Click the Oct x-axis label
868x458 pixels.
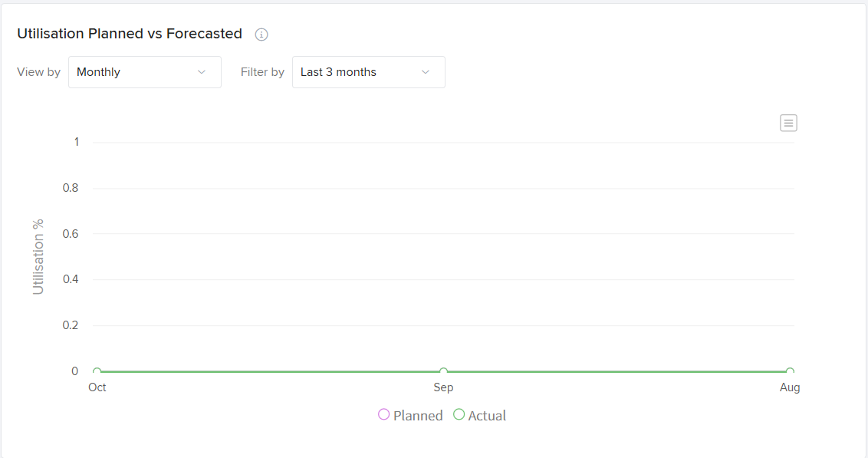97,387
